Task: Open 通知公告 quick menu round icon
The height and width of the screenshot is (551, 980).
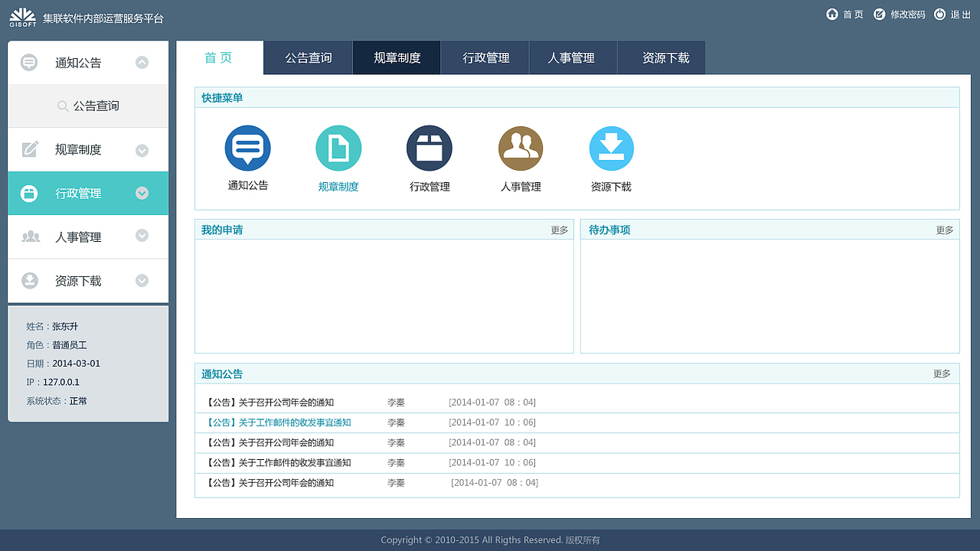Action: click(x=247, y=148)
